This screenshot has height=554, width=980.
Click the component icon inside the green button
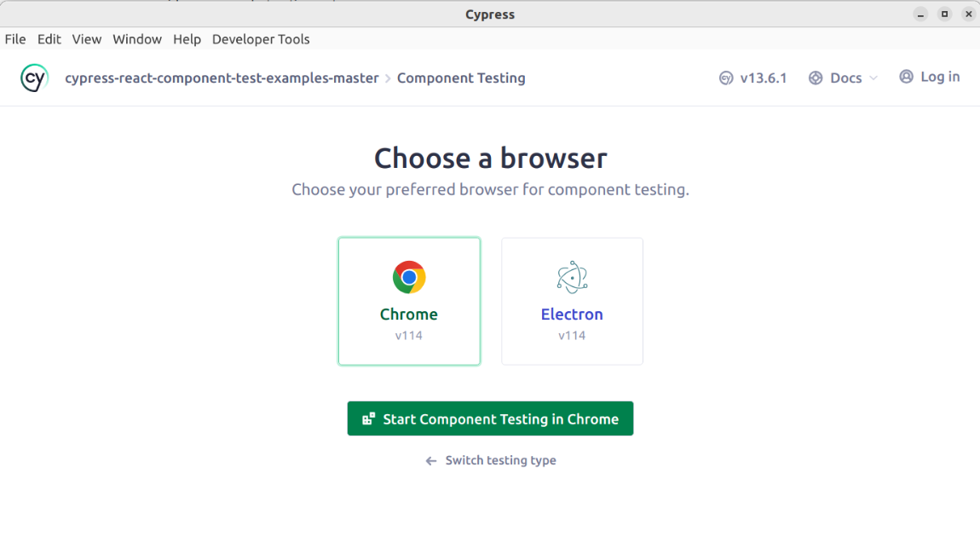pos(368,418)
